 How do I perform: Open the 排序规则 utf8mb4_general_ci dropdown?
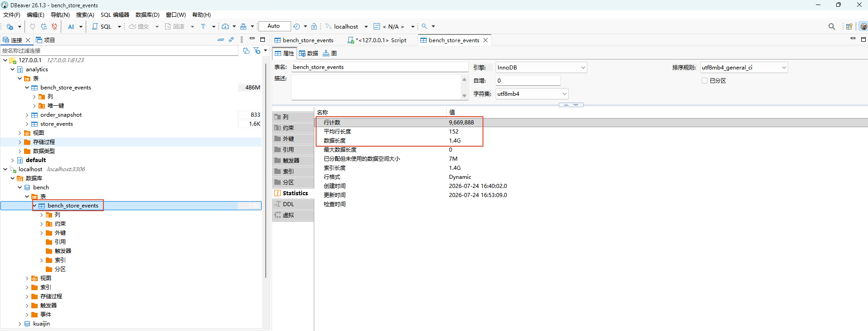(744, 67)
